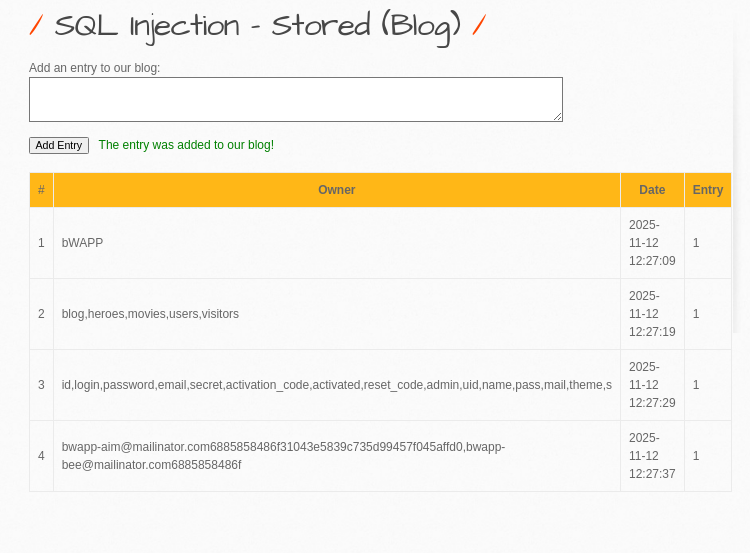Image resolution: width=750 pixels, height=553 pixels.
Task: Select the bwapp-aim@mailinator.com owner cell
Action: (283, 456)
